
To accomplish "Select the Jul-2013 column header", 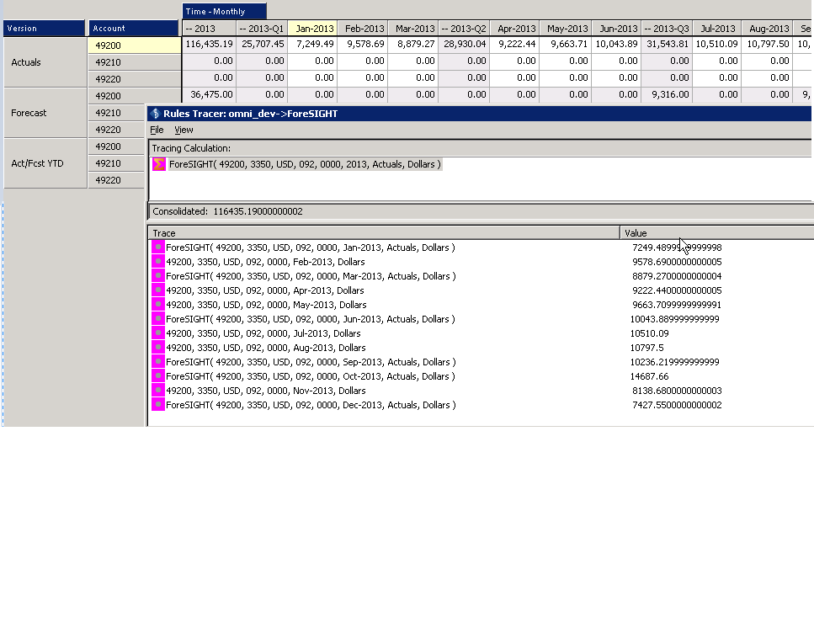I will click(717, 29).
